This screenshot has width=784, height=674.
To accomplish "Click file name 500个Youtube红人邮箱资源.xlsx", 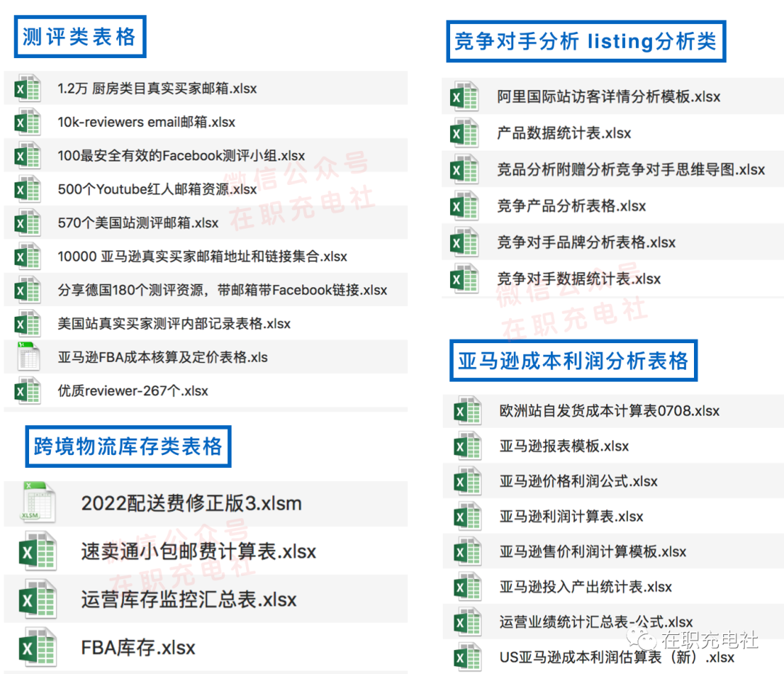I will point(157,189).
